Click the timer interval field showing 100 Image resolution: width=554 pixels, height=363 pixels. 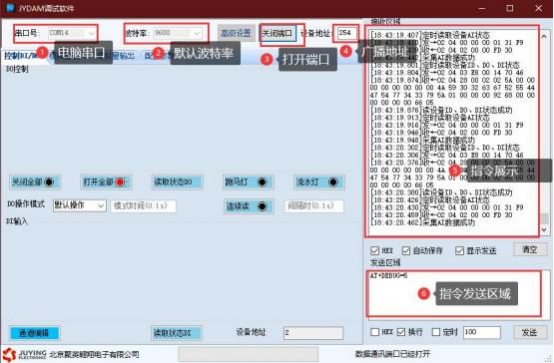[482, 332]
